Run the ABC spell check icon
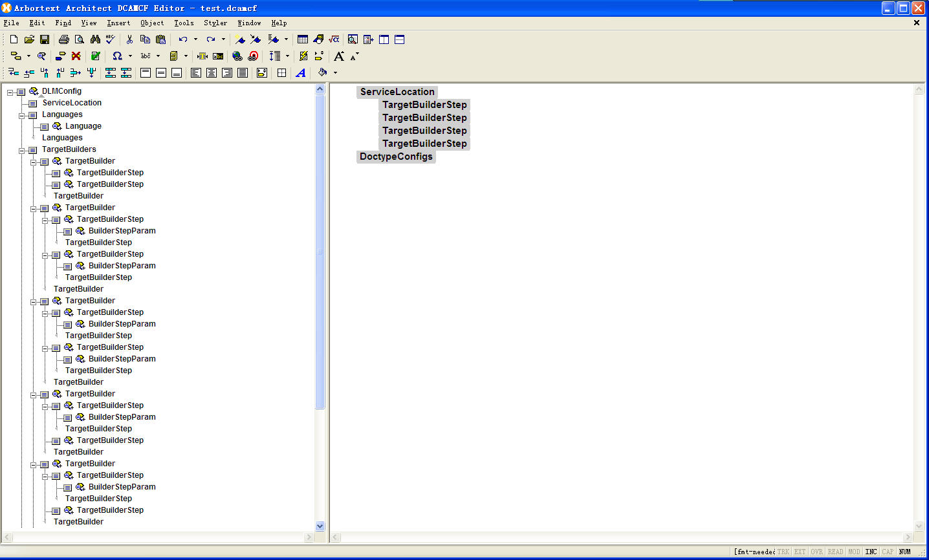This screenshot has height=560, width=929. 111,39
